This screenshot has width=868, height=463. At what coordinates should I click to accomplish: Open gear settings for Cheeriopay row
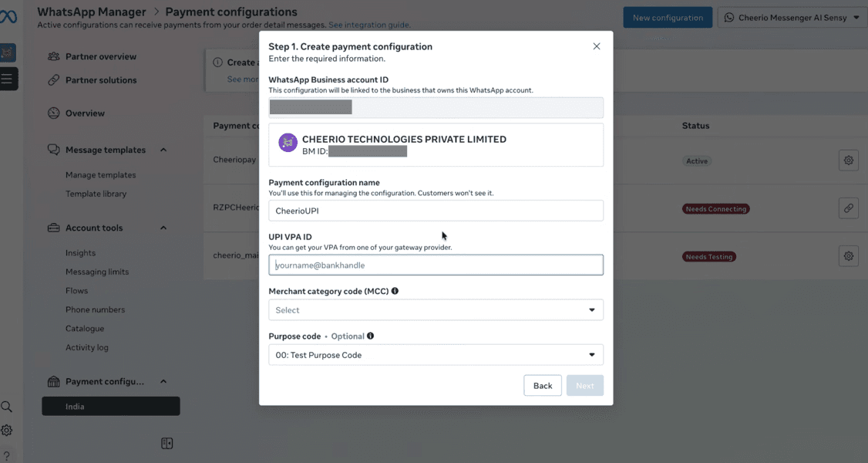click(848, 161)
